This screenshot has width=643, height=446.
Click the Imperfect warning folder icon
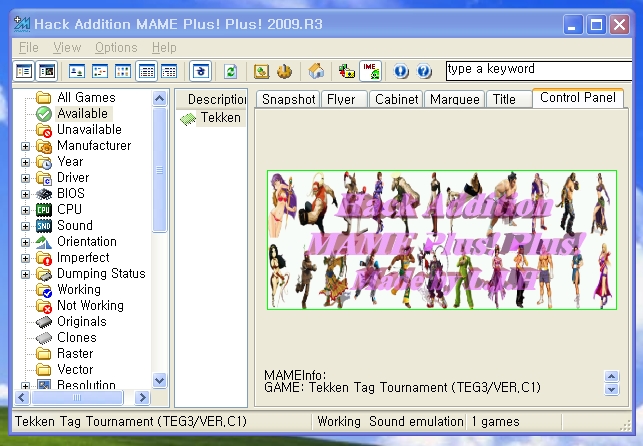click(44, 258)
